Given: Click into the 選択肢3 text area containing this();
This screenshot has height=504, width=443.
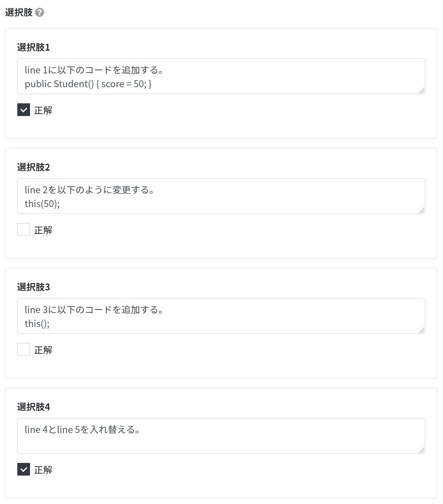Looking at the screenshot, I should point(221,316).
